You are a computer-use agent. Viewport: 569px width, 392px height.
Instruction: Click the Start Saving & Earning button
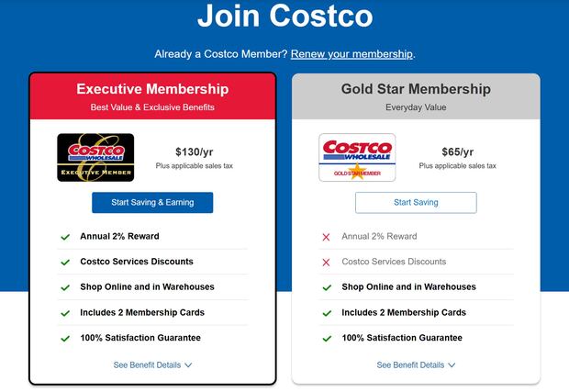click(x=152, y=202)
